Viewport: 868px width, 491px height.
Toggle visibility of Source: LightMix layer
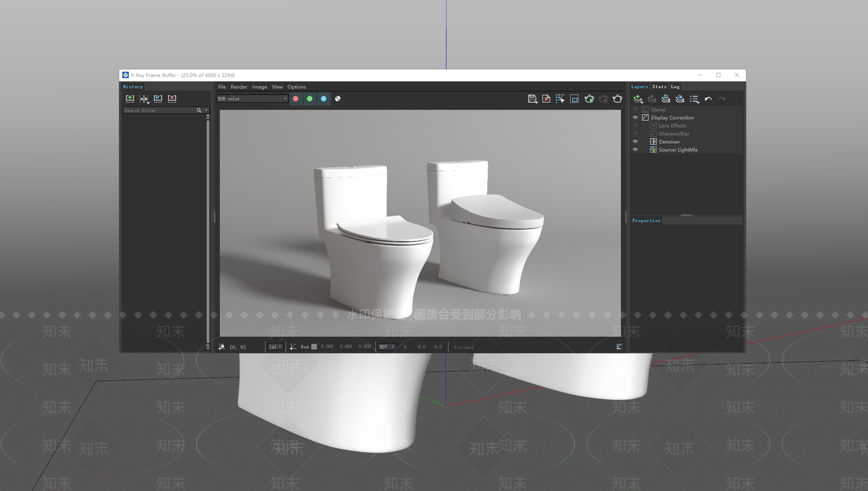(x=635, y=150)
